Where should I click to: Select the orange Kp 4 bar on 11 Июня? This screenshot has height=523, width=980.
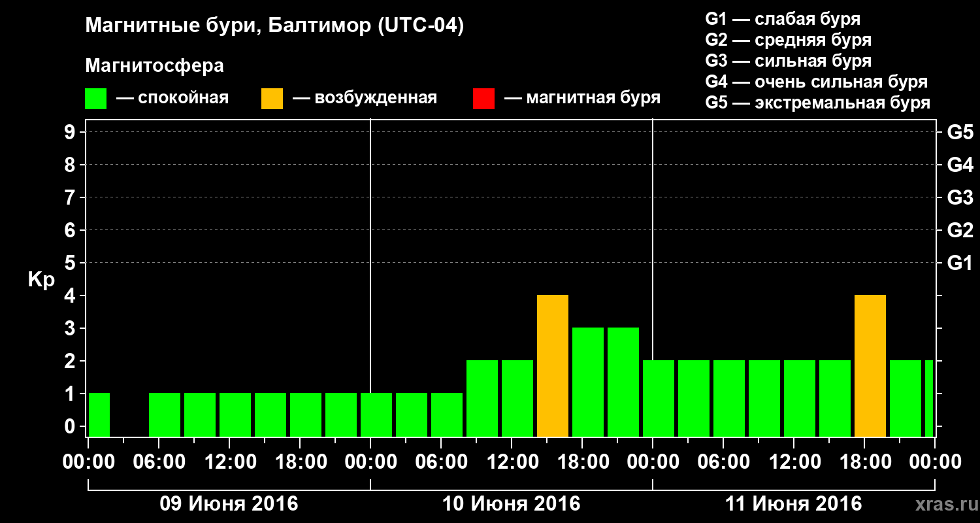click(x=870, y=366)
